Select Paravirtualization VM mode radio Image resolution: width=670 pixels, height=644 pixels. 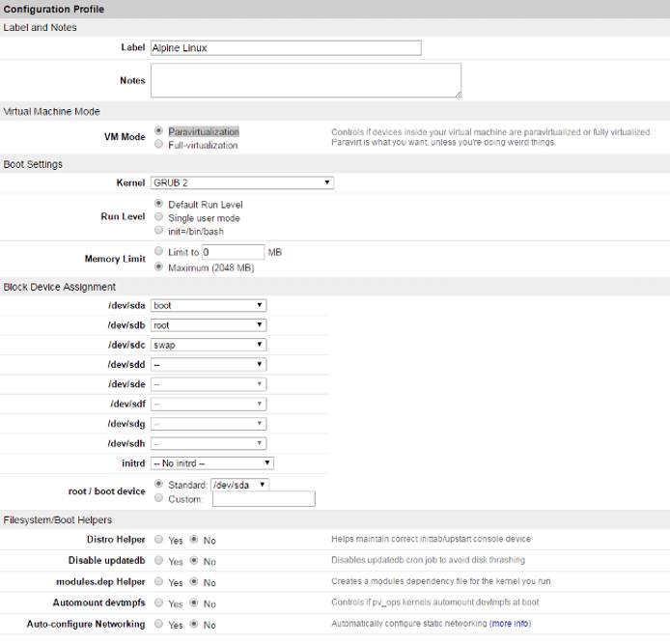(x=158, y=130)
